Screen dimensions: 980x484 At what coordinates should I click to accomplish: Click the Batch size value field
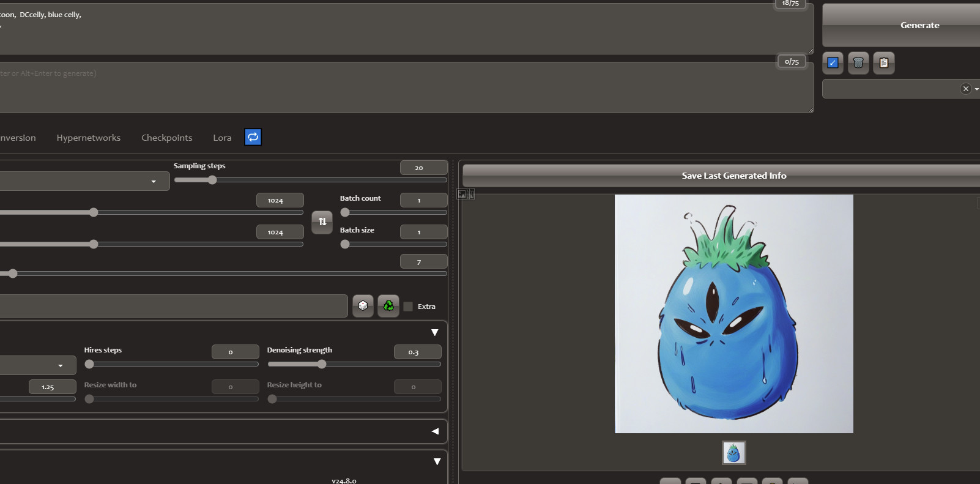click(424, 232)
